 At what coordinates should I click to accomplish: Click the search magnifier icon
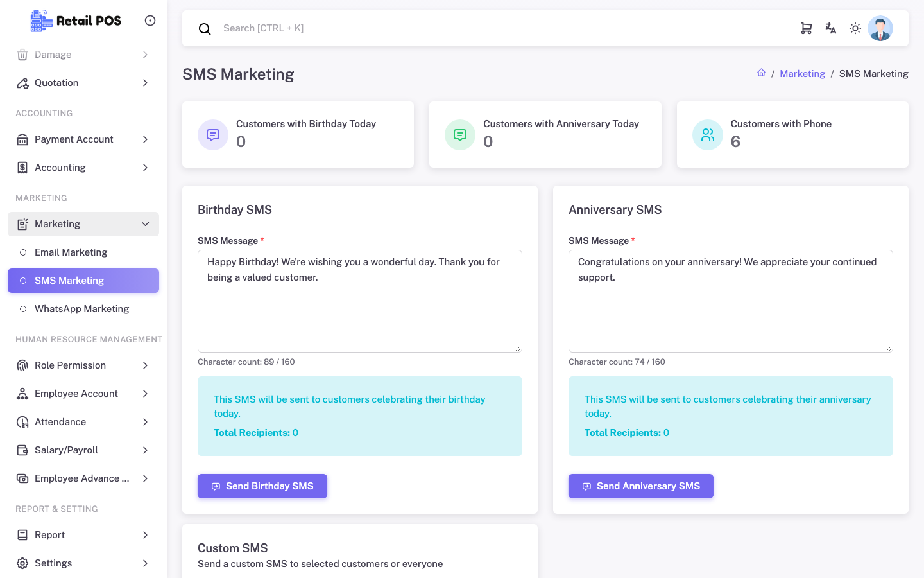click(205, 29)
